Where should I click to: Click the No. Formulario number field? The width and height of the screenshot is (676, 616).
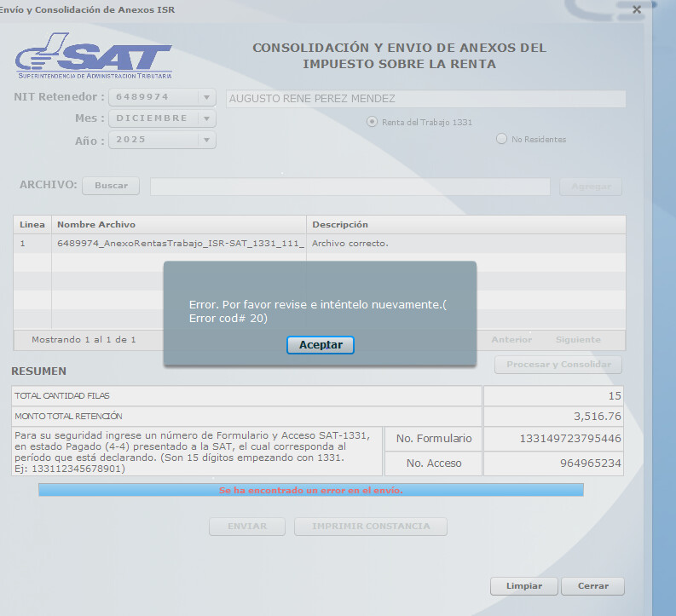pos(553,439)
